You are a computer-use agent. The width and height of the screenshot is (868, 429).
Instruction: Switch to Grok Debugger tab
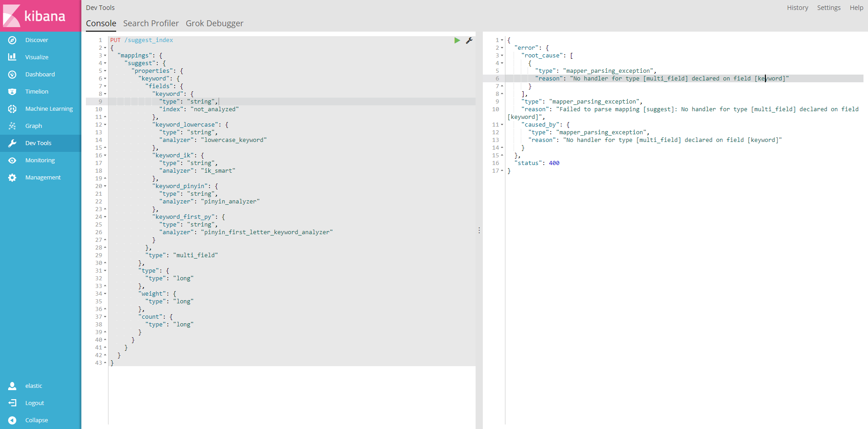point(215,24)
